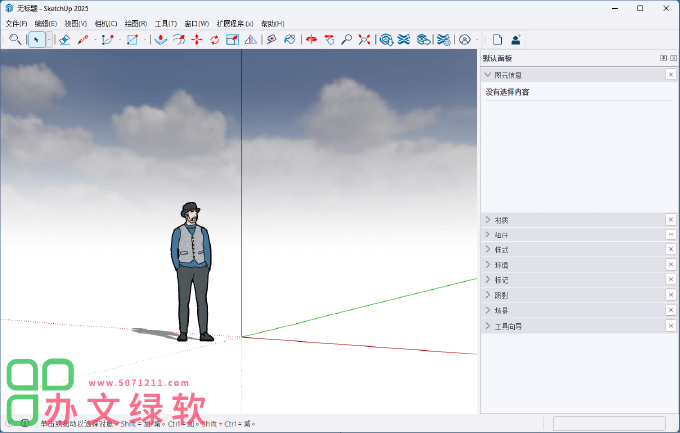Viewport: 680px width, 433px height.
Task: Open the 扩展程序(x) menu
Action: (x=235, y=23)
